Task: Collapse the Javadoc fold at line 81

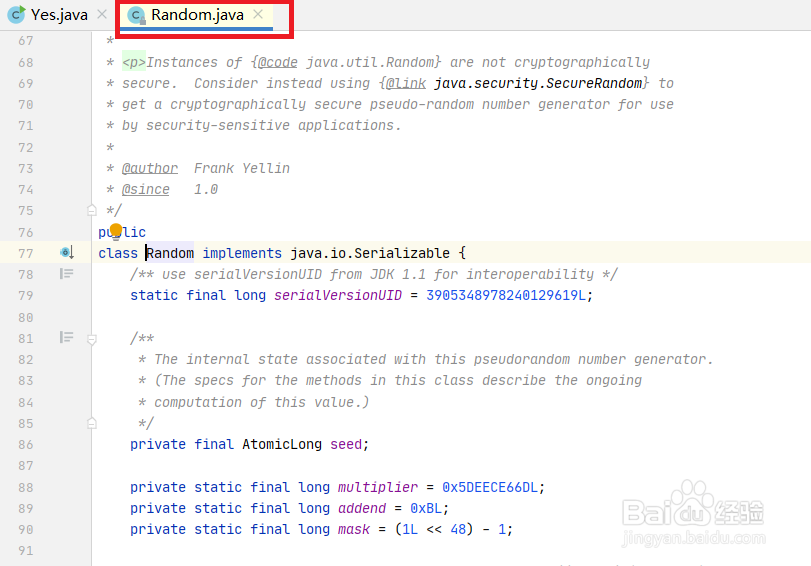Action: click(x=92, y=339)
